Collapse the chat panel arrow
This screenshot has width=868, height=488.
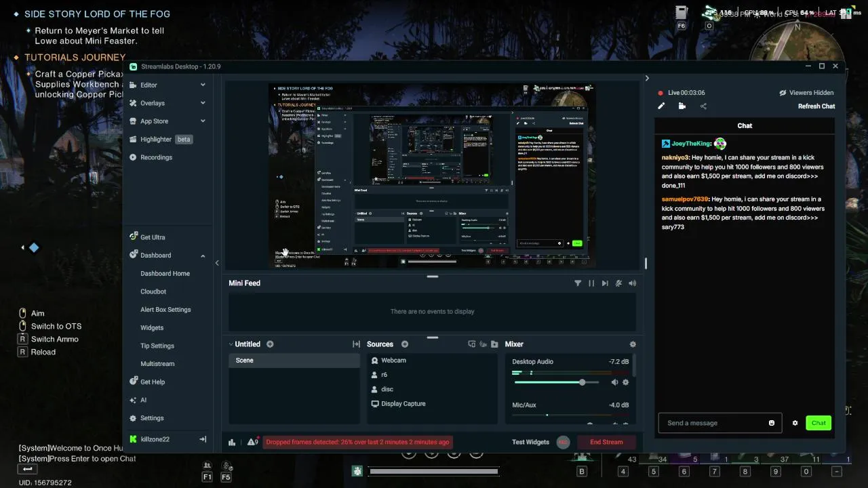(647, 79)
